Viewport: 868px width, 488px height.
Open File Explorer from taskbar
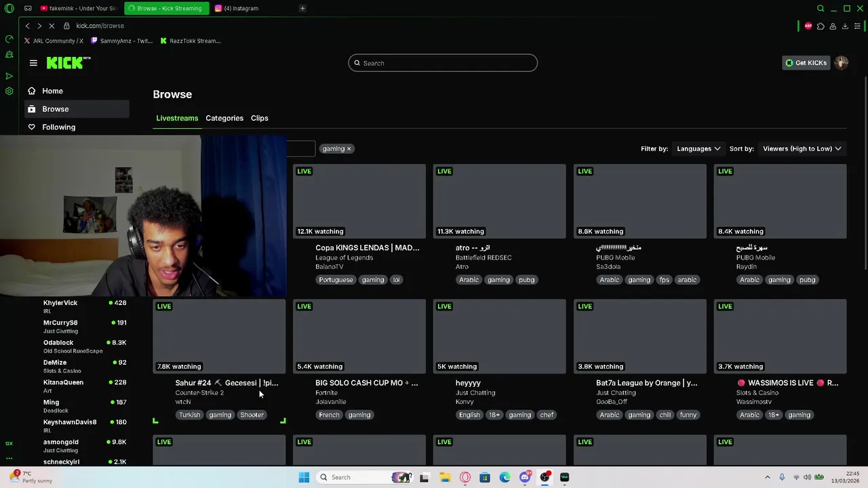click(x=445, y=477)
